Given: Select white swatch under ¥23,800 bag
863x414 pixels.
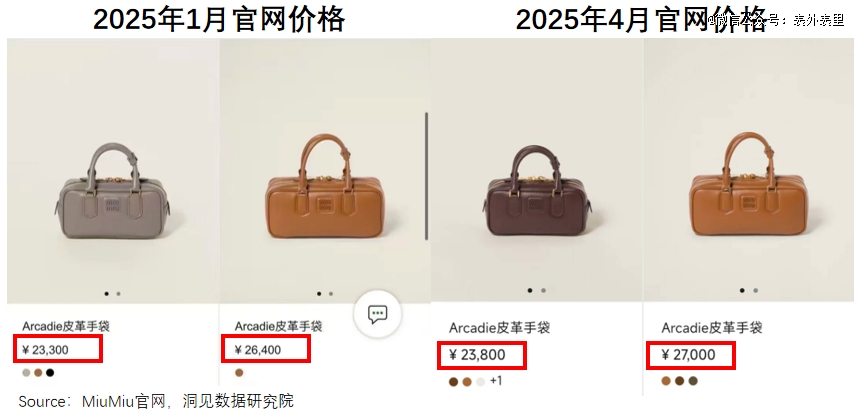Looking at the screenshot, I should pyautogui.click(x=480, y=382).
